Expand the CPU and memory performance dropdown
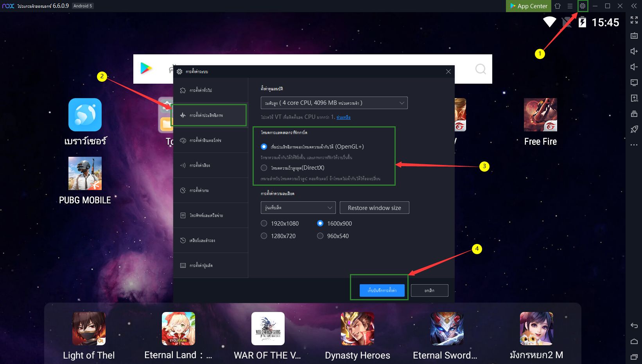642x364 pixels. [x=334, y=103]
